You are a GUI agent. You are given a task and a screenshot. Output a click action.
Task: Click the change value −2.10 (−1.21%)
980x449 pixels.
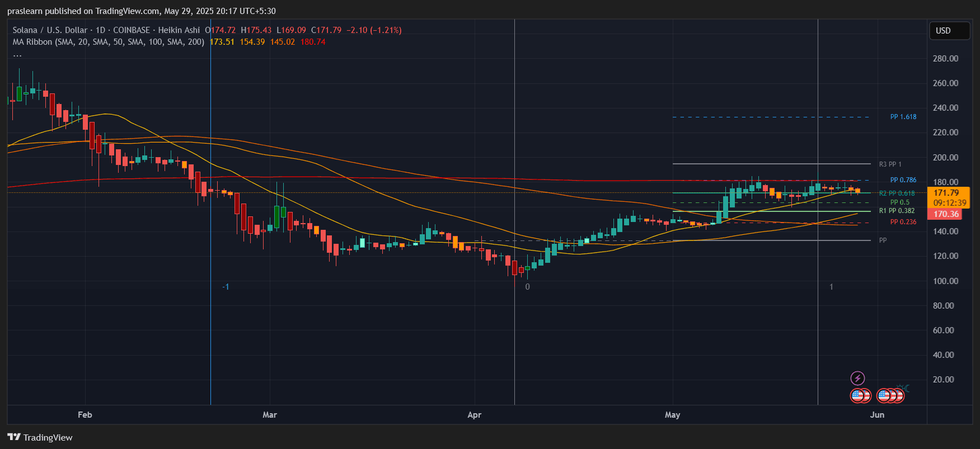374,30
